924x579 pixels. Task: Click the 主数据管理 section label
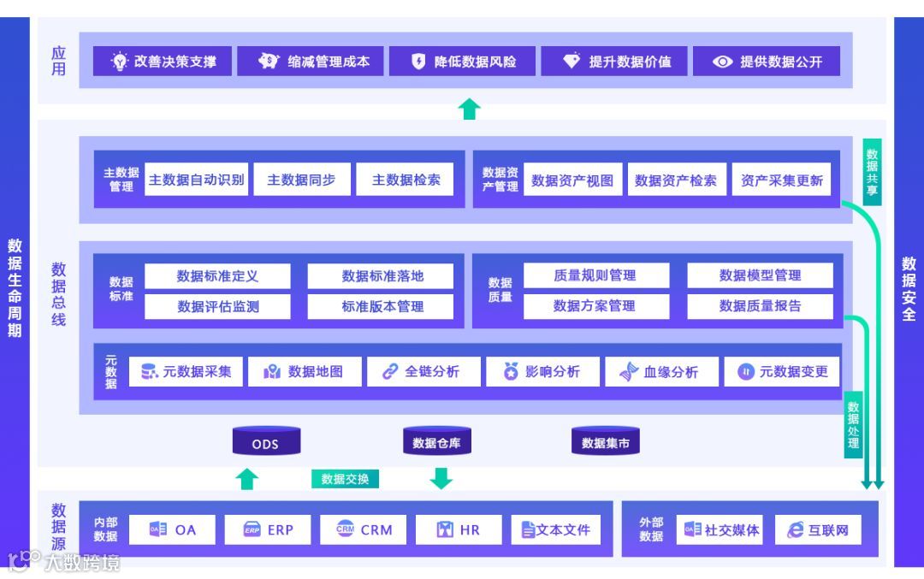[x=121, y=180]
